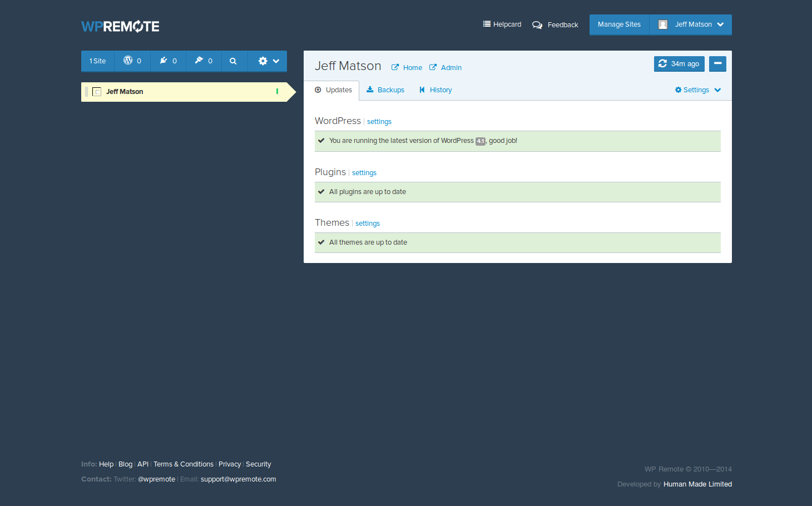The image size is (812, 506).
Task: Click the Jeff Matson avatar in header
Action: coord(663,24)
